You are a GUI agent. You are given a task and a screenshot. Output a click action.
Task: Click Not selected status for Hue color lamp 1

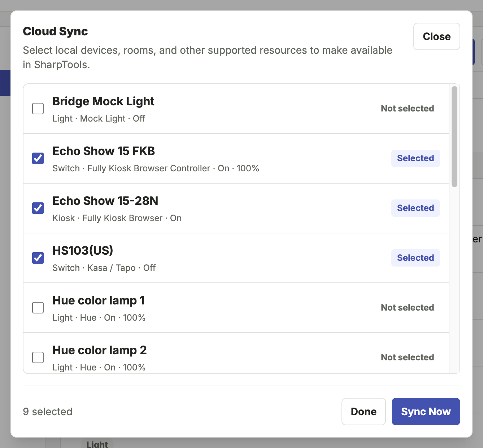(x=408, y=308)
